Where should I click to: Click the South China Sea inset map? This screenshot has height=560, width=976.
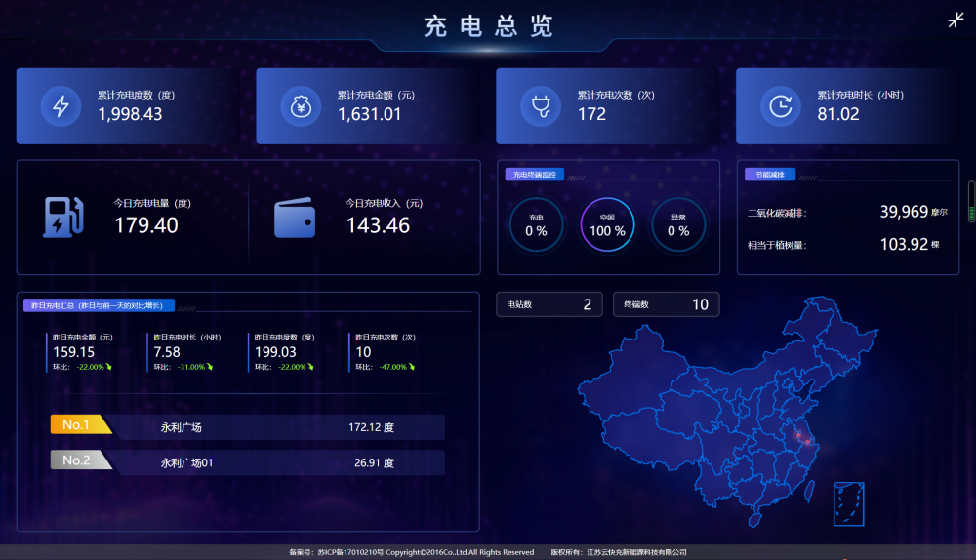[x=848, y=503]
